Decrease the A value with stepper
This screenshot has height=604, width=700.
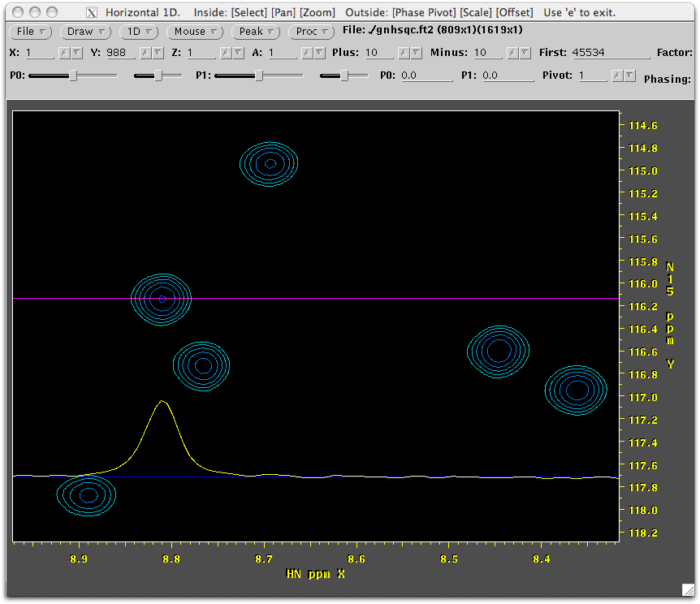(320, 53)
